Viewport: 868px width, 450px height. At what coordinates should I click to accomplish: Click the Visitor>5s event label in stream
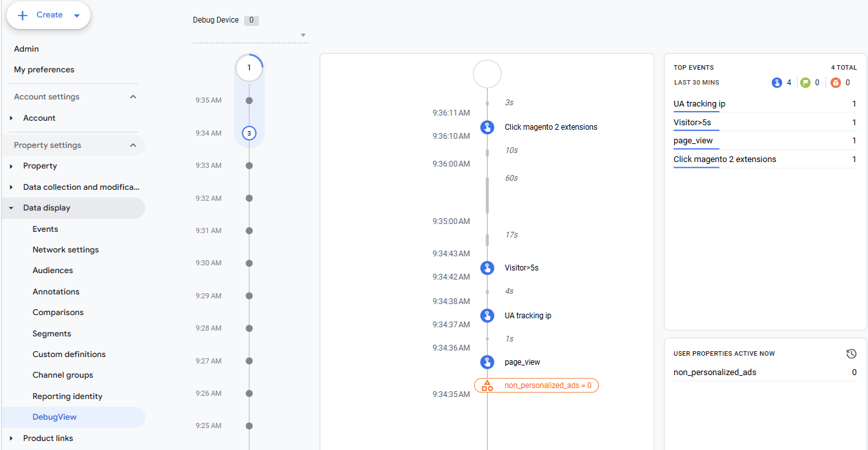pyautogui.click(x=521, y=268)
